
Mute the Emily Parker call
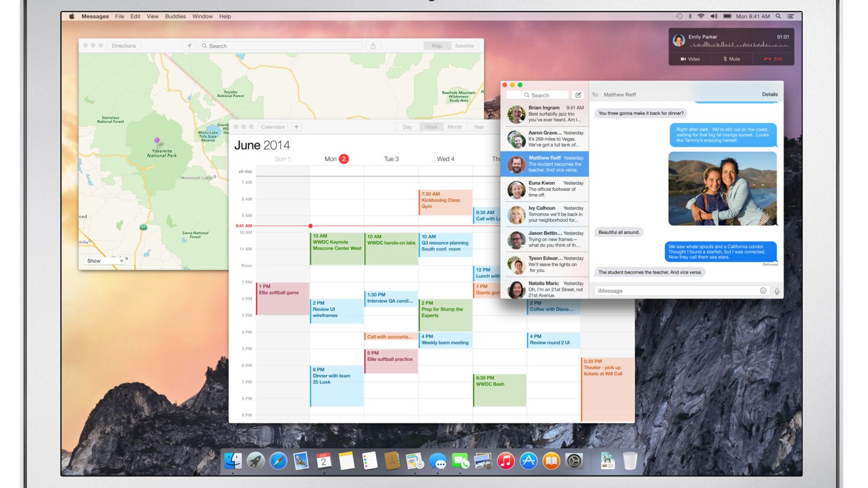[731, 59]
